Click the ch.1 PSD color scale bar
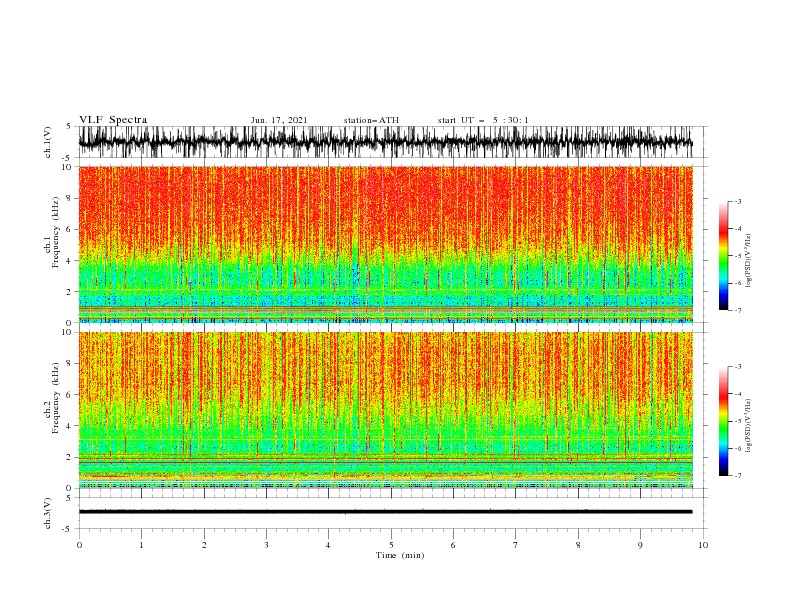 723,256
